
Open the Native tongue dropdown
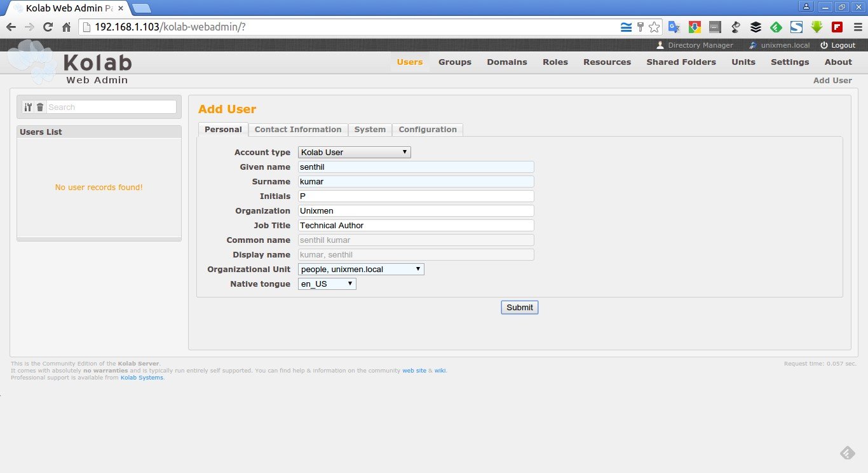[x=327, y=284]
